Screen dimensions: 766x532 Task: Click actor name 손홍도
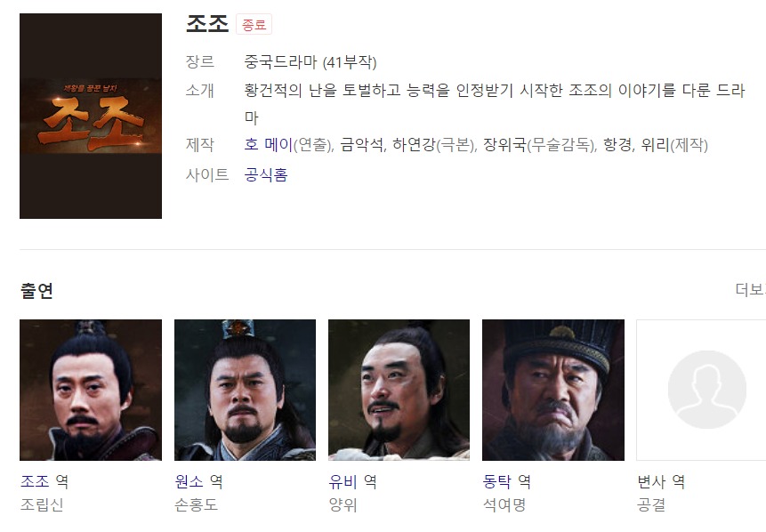[196, 504]
